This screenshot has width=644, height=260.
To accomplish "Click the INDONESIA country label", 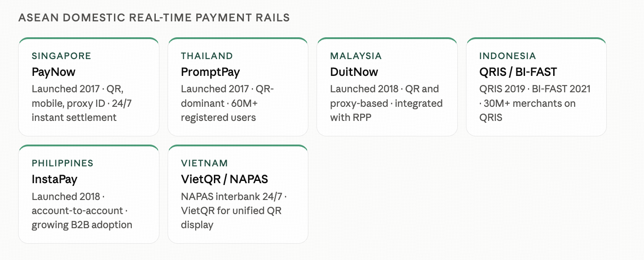I will tap(507, 56).
